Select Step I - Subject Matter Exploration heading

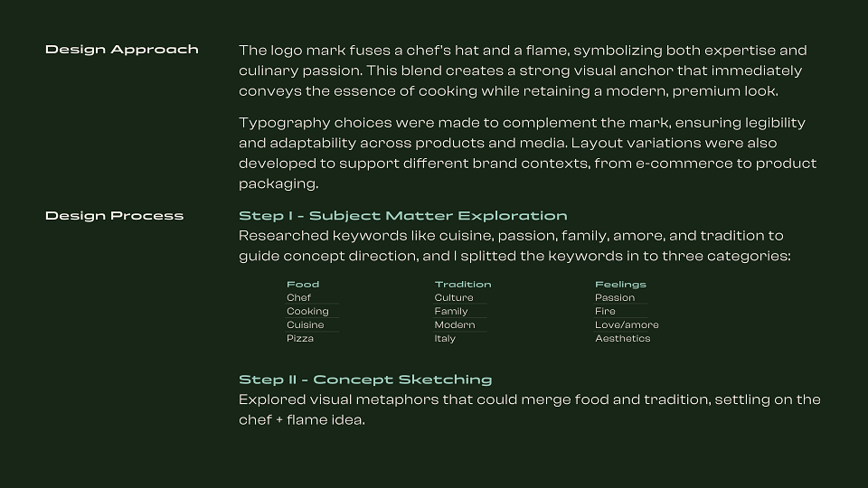coord(403,216)
